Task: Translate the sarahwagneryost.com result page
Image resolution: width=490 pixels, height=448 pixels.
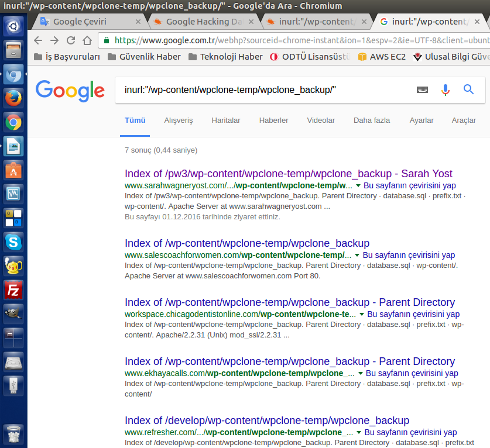Action: point(410,185)
